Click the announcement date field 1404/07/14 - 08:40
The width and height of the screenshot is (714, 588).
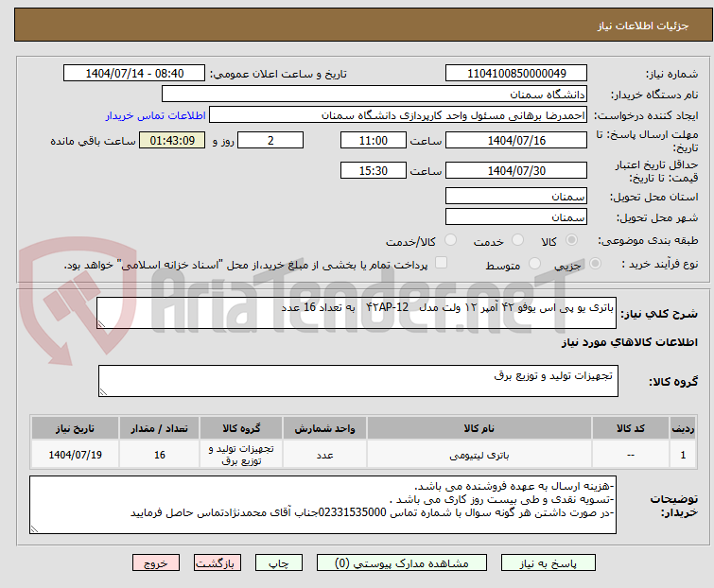pyautogui.click(x=134, y=74)
